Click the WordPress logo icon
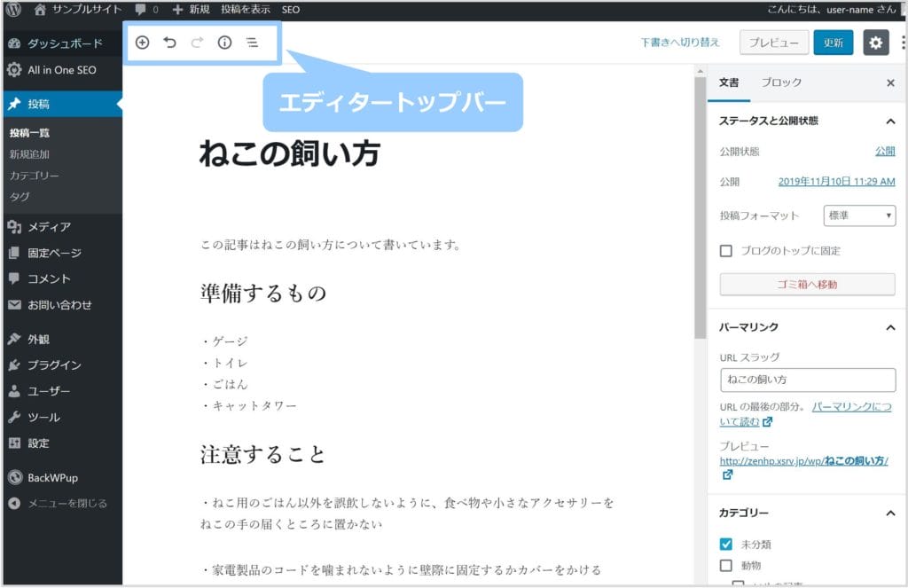Screen dimensions: 908x588 coord(13,10)
